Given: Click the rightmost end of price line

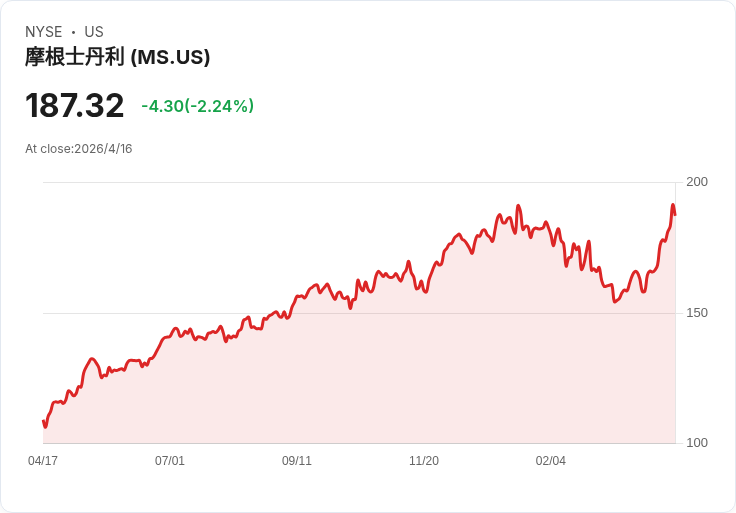Looking at the screenshot, I should [x=675, y=214].
